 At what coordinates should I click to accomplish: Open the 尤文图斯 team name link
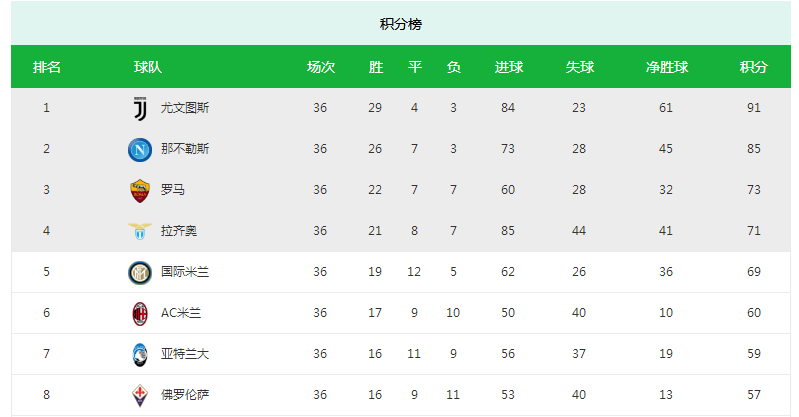185,108
